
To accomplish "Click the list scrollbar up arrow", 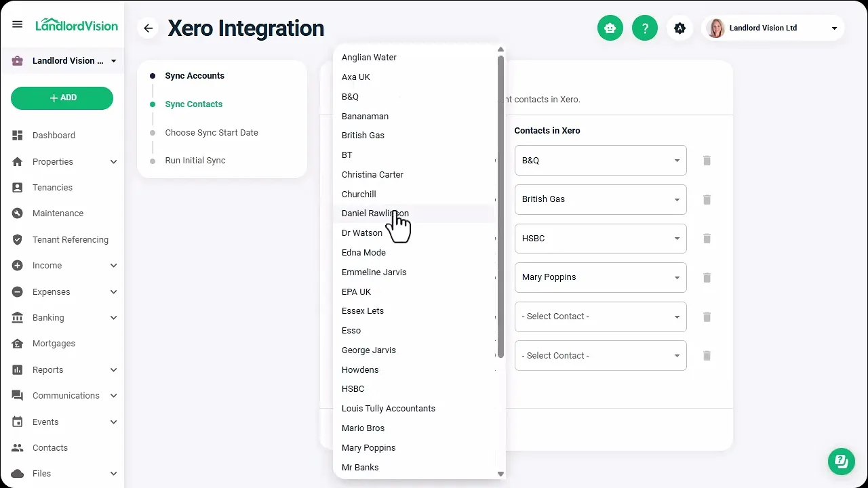I will click(x=501, y=49).
